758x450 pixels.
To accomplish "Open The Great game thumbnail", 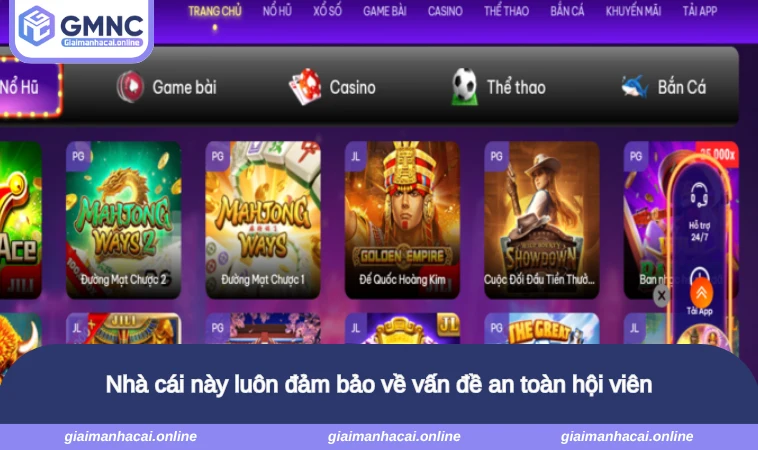I will point(541,329).
